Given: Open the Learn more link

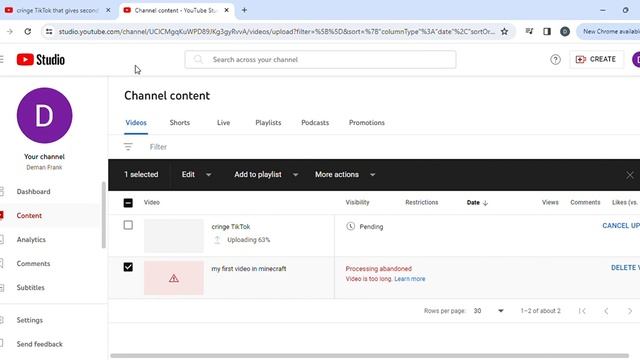Looking at the screenshot, I should click(409, 279).
